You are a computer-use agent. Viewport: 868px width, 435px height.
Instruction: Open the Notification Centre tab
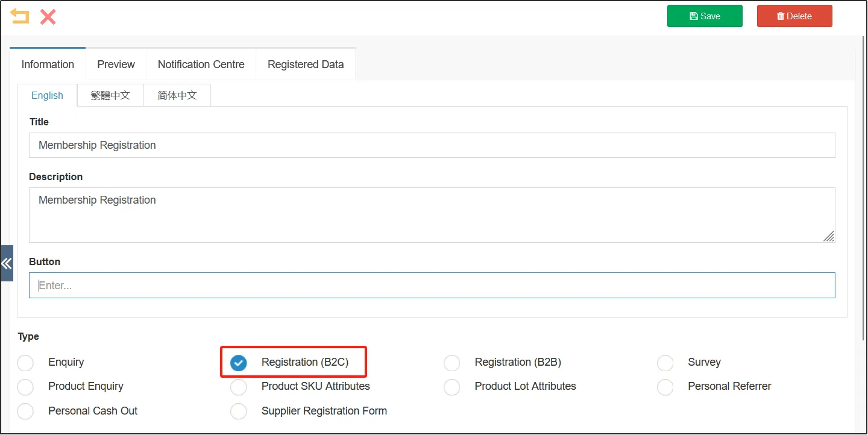click(201, 64)
